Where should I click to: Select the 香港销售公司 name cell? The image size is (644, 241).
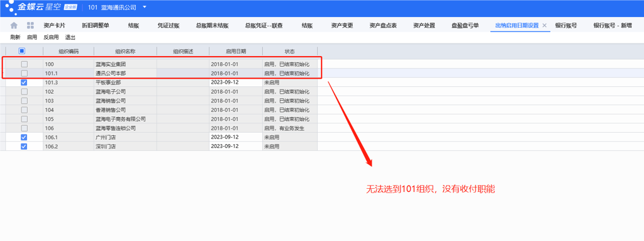coord(125,110)
